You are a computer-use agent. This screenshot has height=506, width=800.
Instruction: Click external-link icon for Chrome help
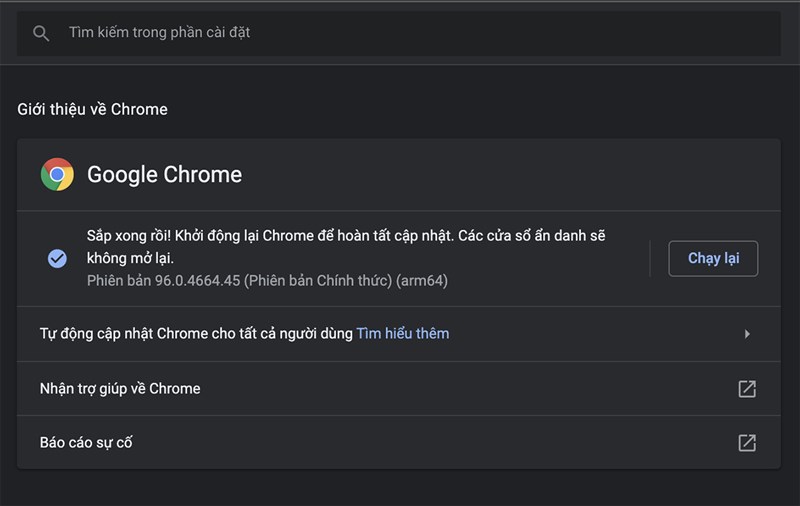point(747,389)
